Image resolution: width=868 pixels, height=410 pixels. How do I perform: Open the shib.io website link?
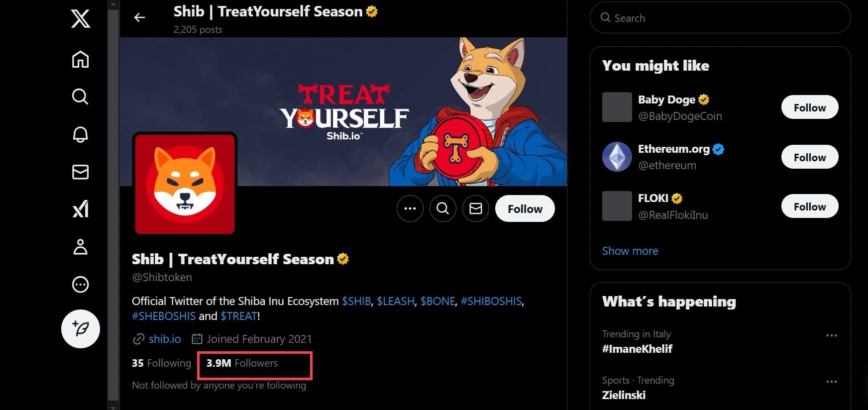pos(165,339)
